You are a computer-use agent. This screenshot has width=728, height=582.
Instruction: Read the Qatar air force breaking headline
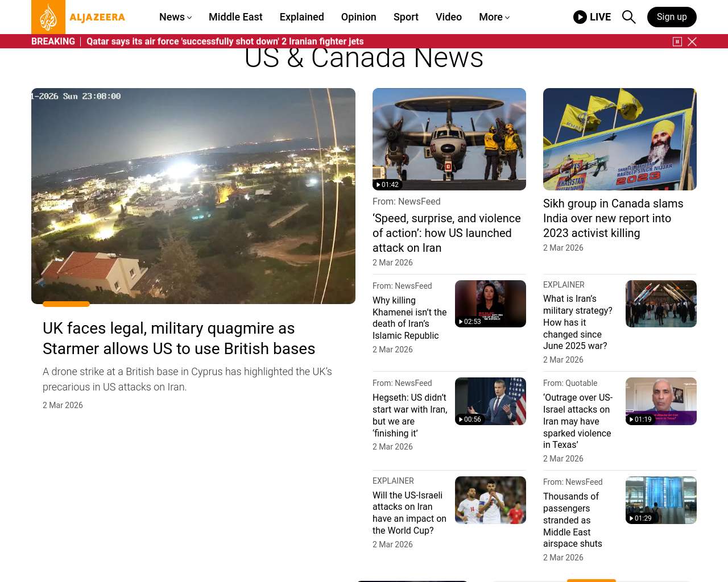click(x=225, y=41)
